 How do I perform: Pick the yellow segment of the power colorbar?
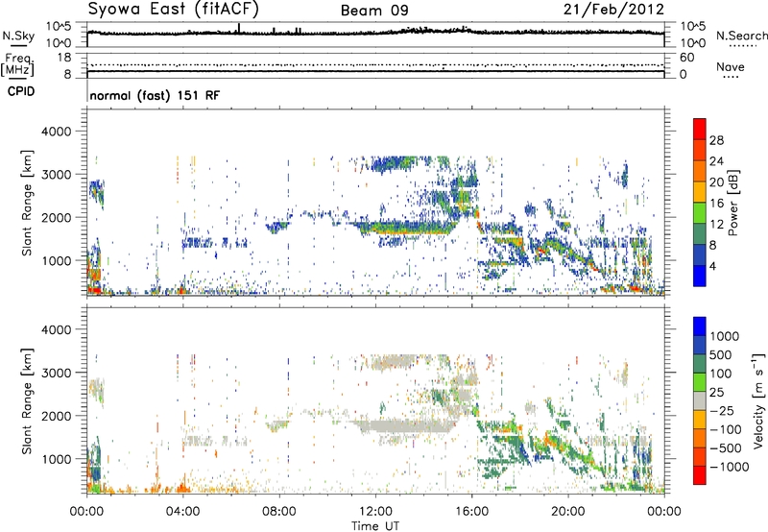tap(700, 192)
